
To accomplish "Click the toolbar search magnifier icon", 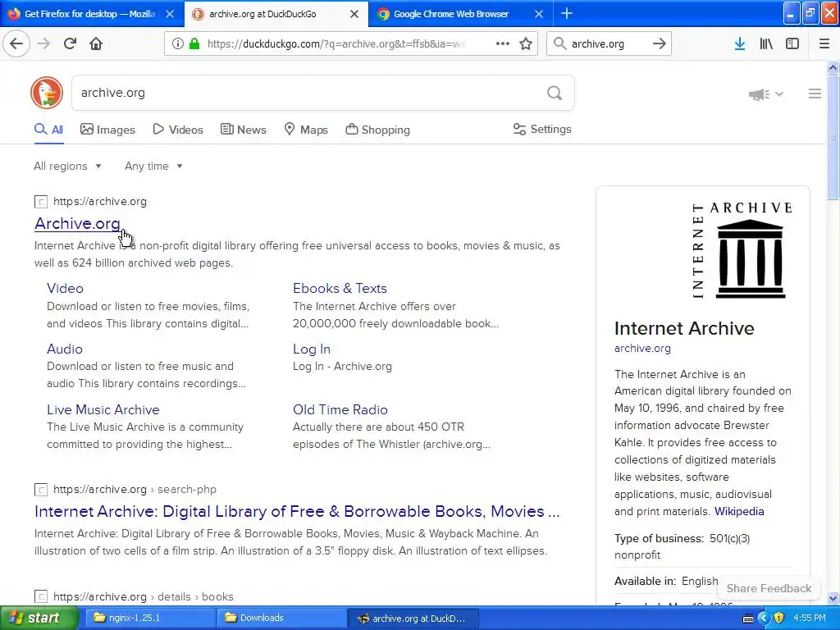I will [x=559, y=43].
